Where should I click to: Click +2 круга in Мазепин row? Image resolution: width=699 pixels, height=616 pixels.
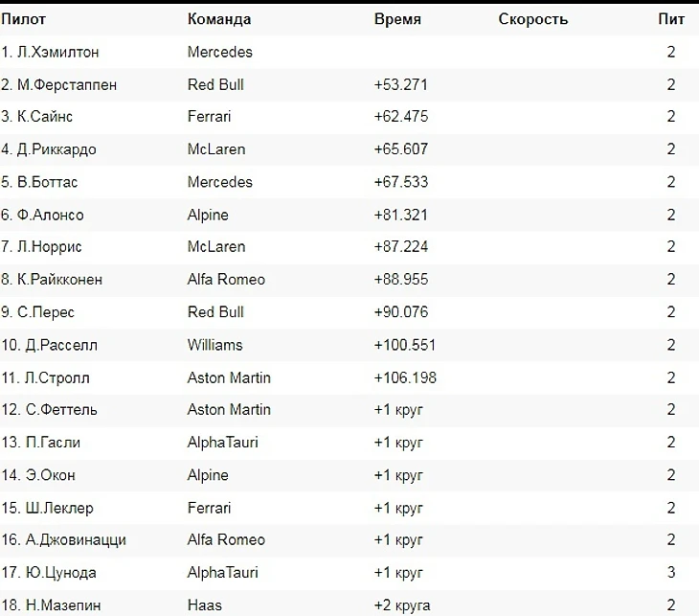tap(402, 605)
